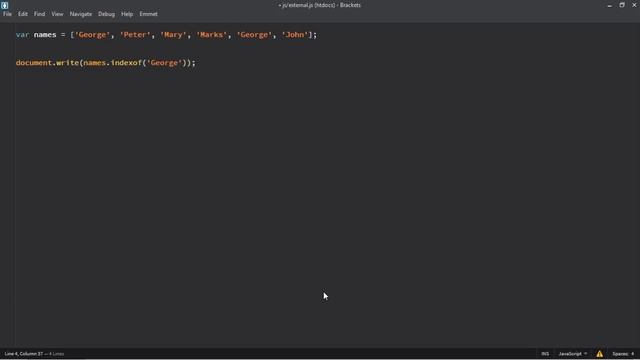
Task: Click the 'George' argument inside indexof
Action: [164, 63]
